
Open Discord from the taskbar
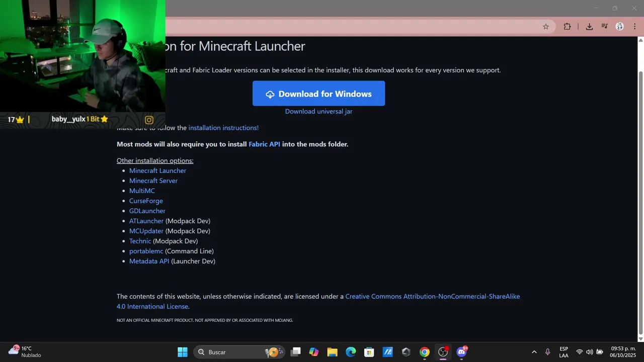pyautogui.click(x=462, y=352)
